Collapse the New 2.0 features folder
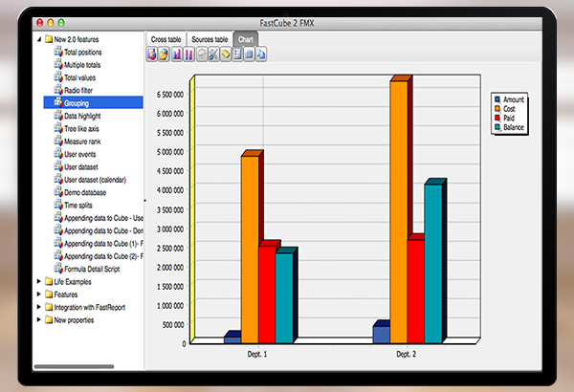The image size is (574, 392). click(x=37, y=39)
